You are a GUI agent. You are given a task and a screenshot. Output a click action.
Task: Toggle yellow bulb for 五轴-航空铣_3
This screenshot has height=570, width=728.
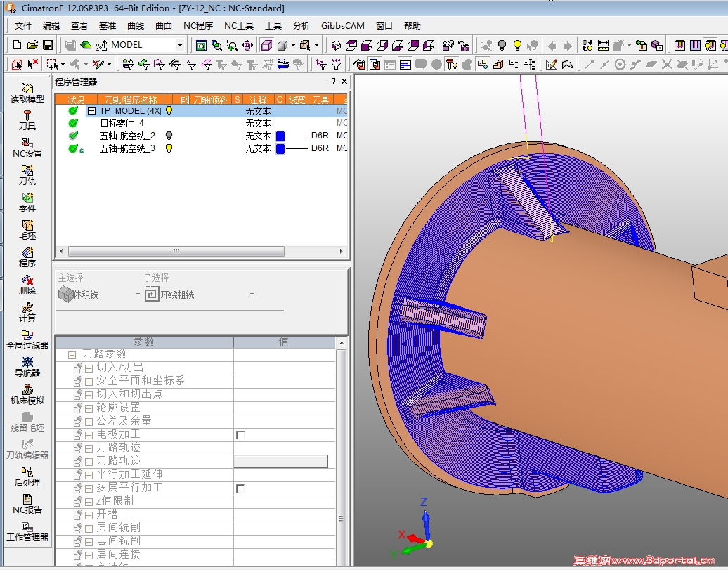169,148
